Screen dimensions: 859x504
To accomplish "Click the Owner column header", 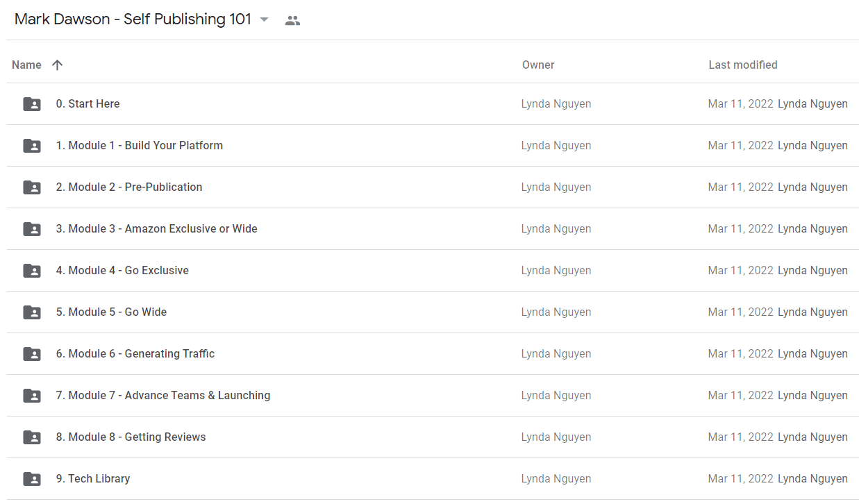I will pyautogui.click(x=538, y=65).
